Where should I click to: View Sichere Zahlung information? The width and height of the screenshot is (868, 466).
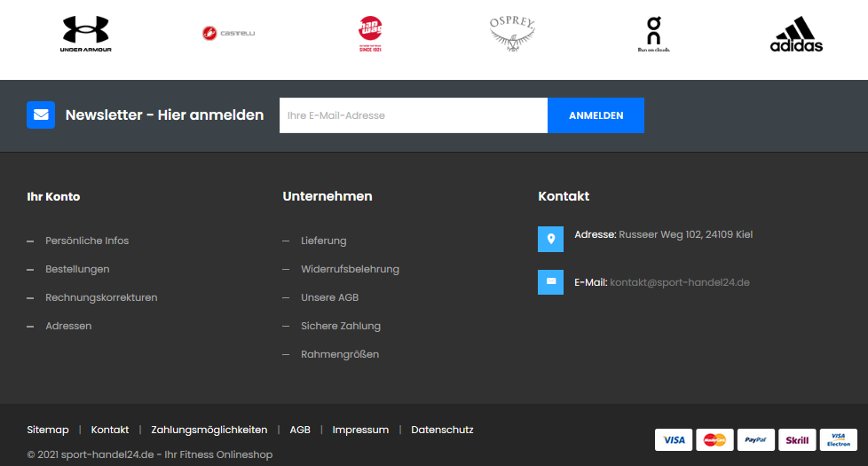click(x=340, y=326)
